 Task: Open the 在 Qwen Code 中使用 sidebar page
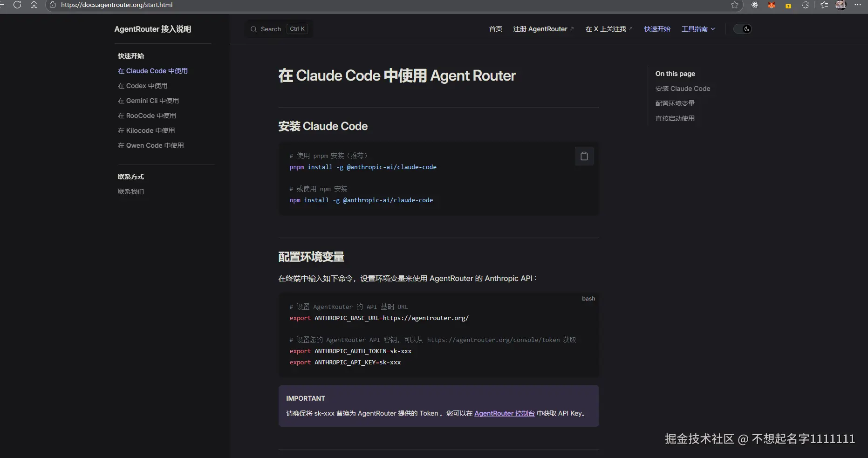coord(151,145)
